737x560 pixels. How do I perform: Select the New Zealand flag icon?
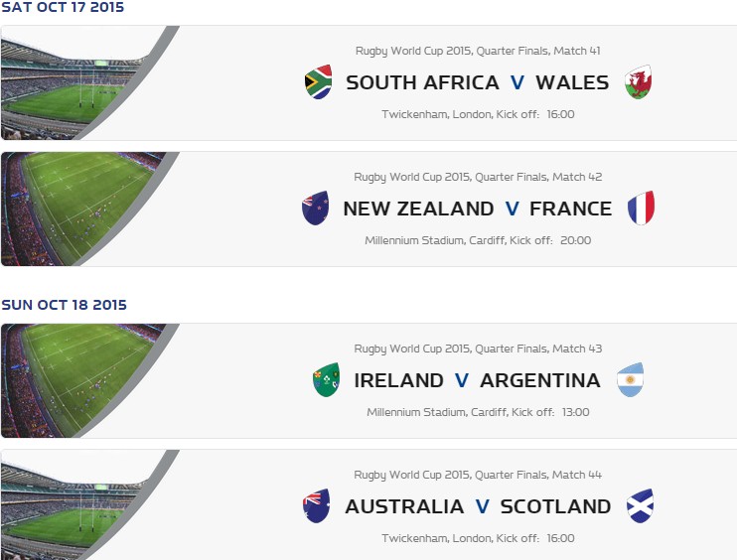coord(316,209)
